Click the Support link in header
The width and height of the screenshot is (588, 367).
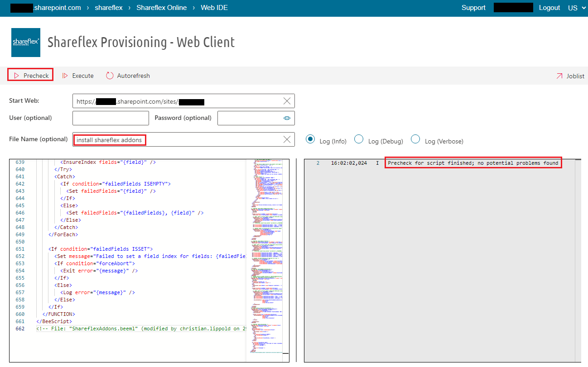coord(473,8)
